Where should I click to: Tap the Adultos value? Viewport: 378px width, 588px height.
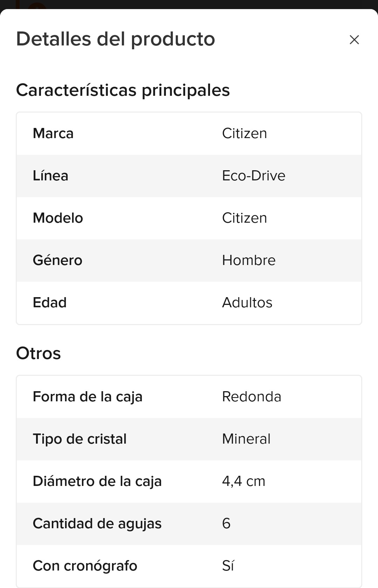coord(247,303)
